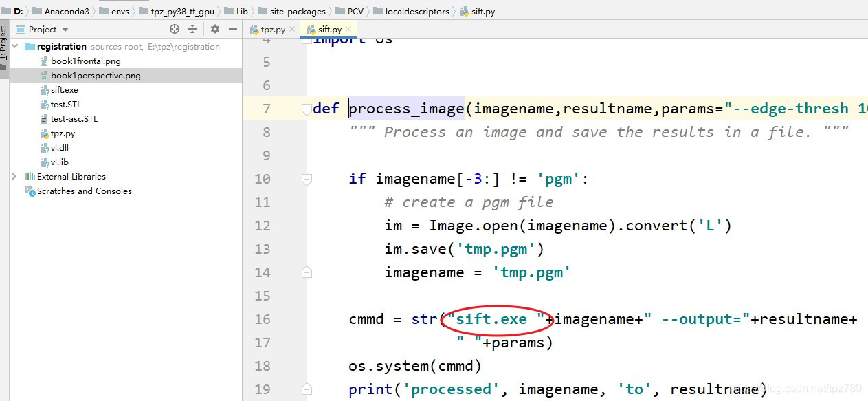
Task: Click the Collapse All icon in Project panel
Action: point(192,29)
